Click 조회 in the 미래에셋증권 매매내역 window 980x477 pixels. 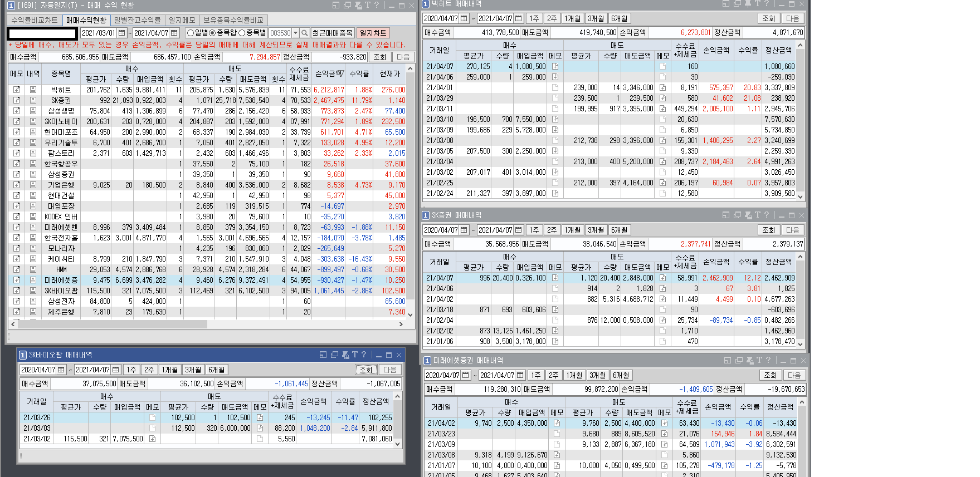771,375
